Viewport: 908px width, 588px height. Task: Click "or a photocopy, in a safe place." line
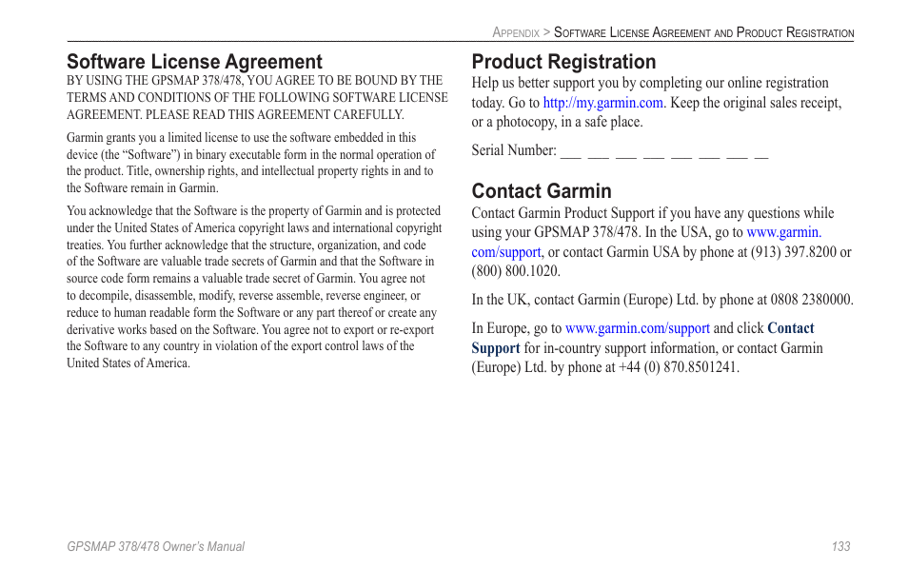[x=557, y=122]
